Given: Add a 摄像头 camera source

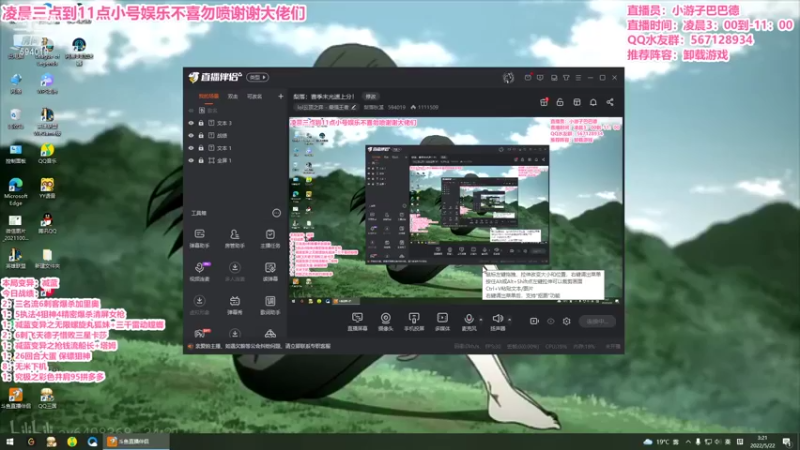Looking at the screenshot, I should pyautogui.click(x=386, y=322).
